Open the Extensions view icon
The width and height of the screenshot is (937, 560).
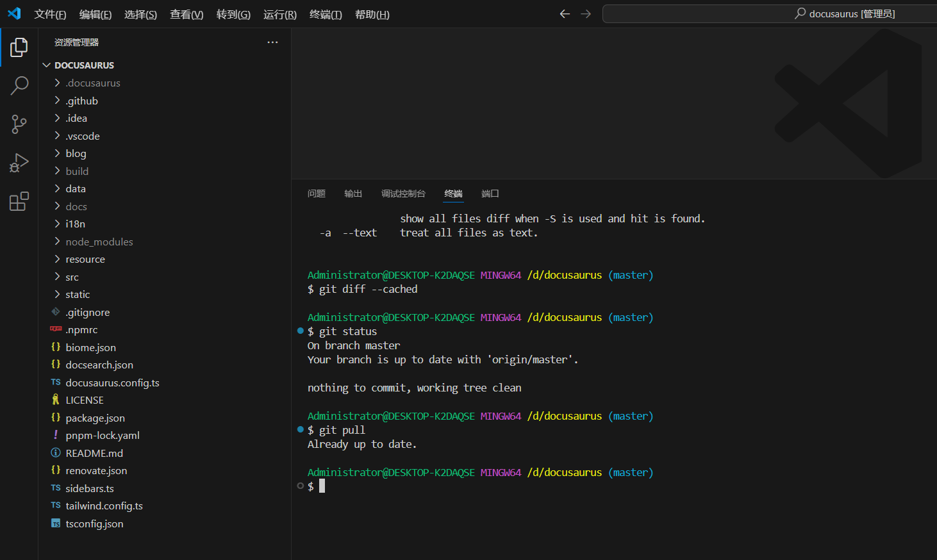(x=19, y=201)
